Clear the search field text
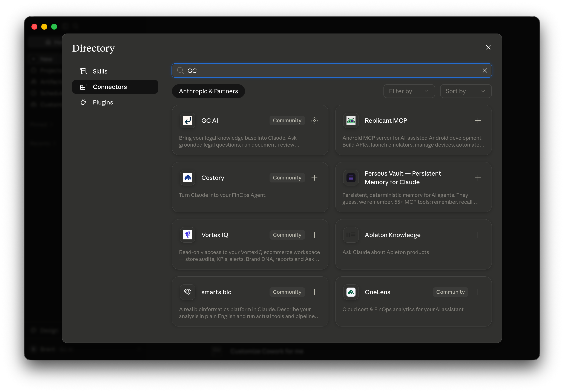Viewport: 564px width, 392px height. coord(485,71)
